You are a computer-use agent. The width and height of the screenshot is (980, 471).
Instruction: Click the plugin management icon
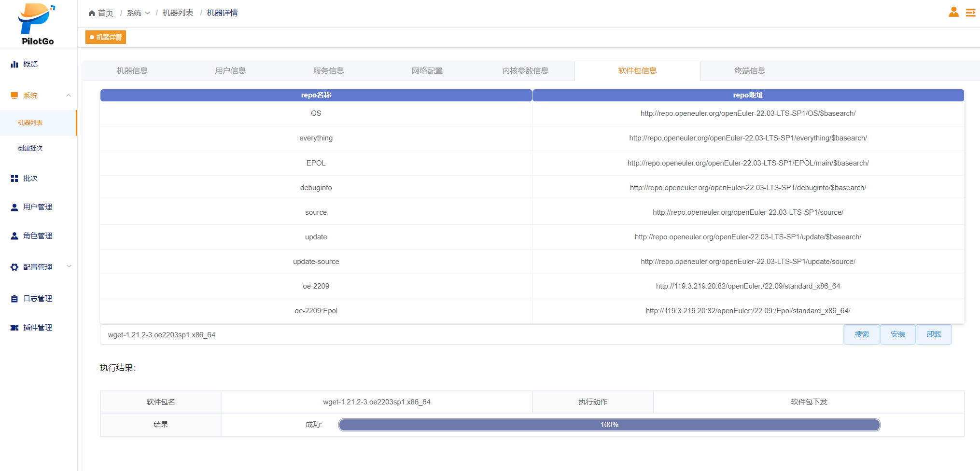coord(14,328)
